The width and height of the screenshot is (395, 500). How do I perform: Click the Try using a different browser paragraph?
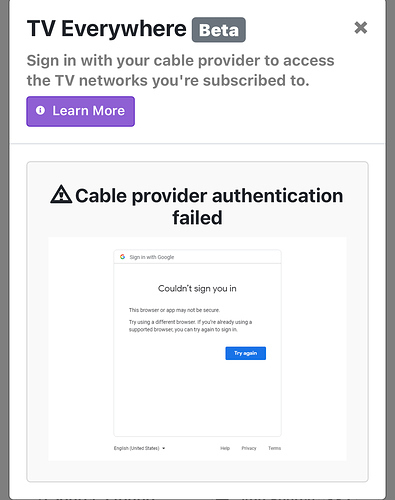(190, 326)
